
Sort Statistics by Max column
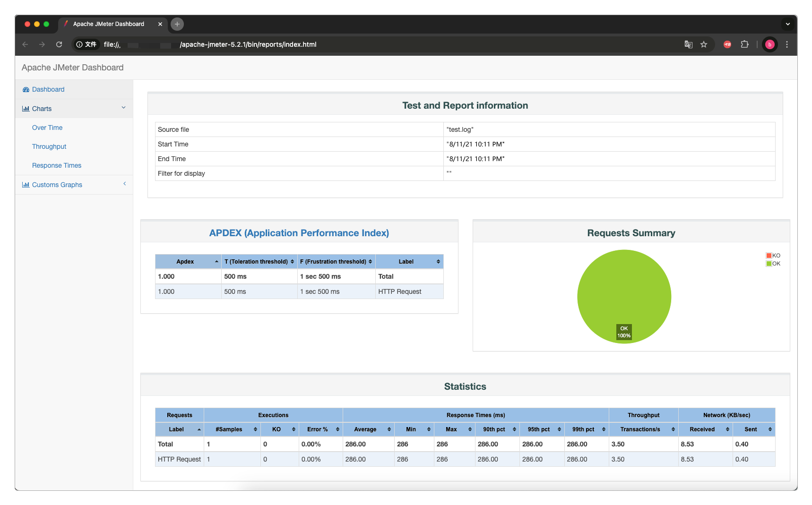pos(454,429)
